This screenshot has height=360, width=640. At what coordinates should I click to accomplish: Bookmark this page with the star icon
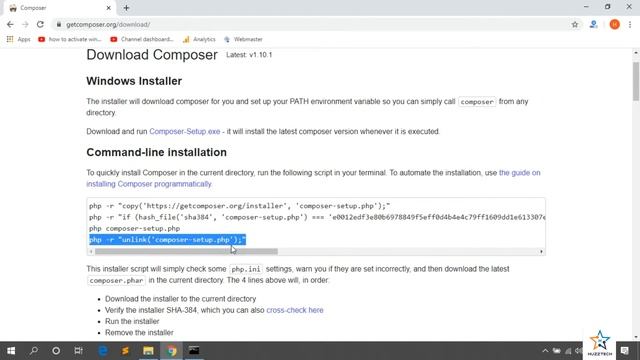pos(575,24)
